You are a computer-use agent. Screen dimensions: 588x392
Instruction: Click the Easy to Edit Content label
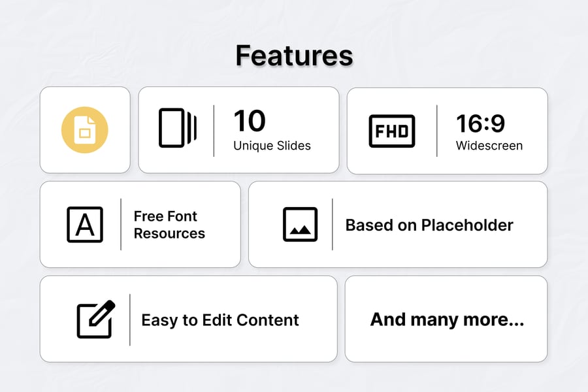pos(220,320)
